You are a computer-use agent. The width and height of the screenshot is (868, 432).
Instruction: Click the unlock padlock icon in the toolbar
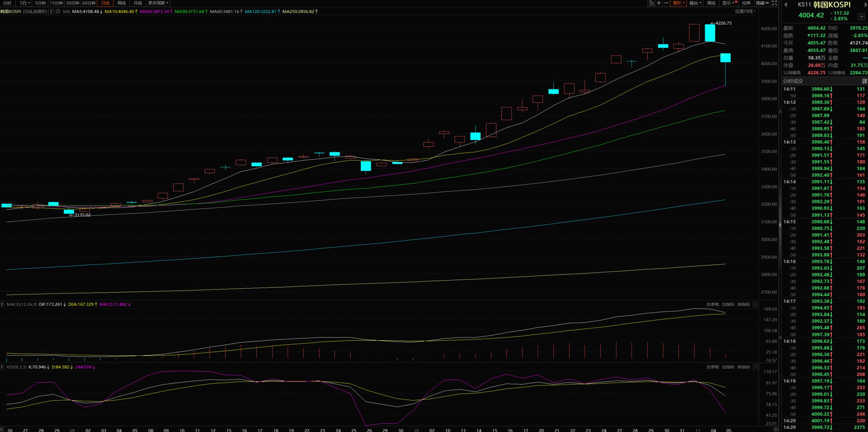click(x=651, y=3)
